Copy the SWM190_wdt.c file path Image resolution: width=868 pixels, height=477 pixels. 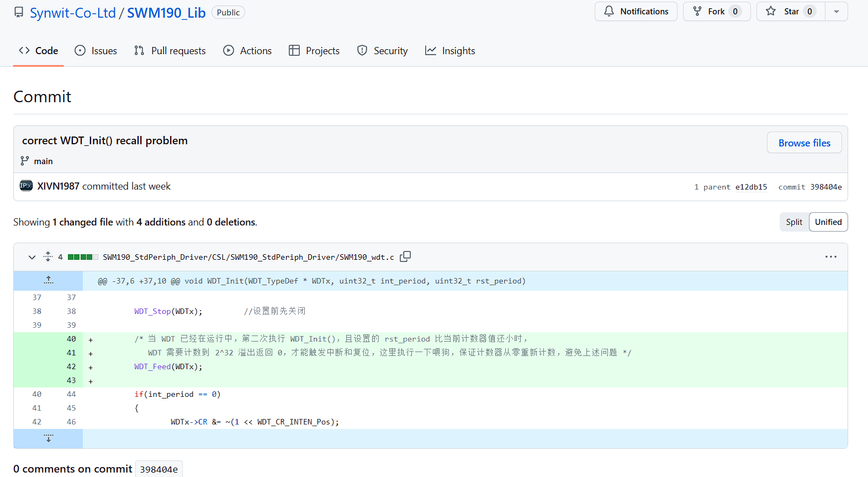coord(405,256)
